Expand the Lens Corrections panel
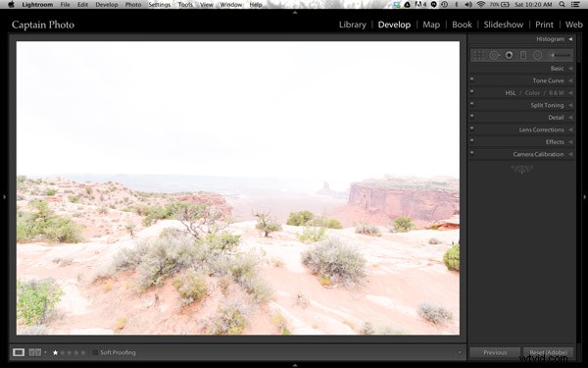588x368 pixels. tap(570, 130)
